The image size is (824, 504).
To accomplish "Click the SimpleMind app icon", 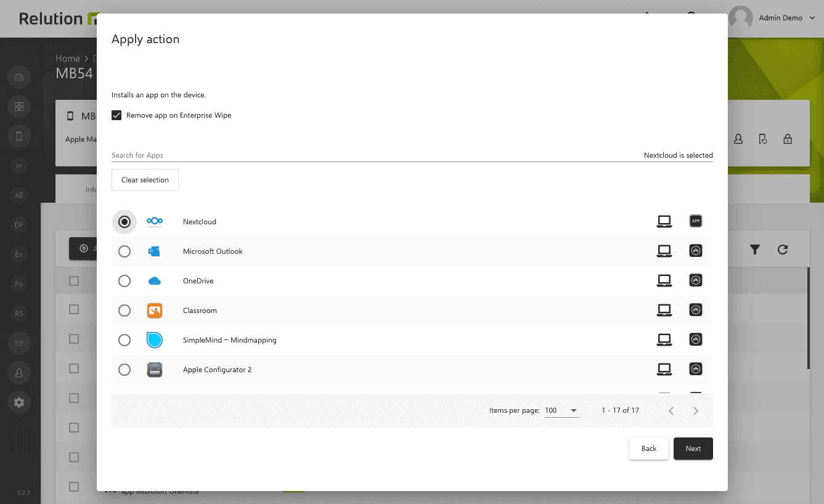I will tap(154, 340).
